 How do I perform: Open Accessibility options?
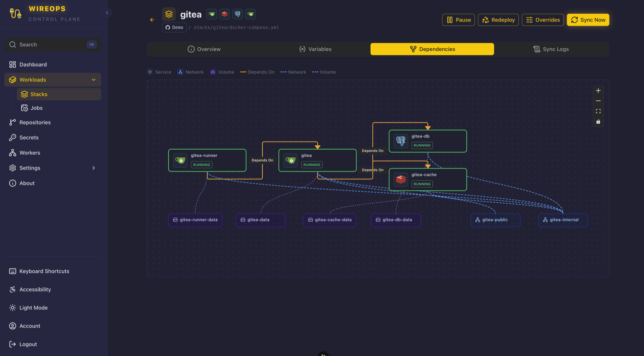(x=53, y=290)
